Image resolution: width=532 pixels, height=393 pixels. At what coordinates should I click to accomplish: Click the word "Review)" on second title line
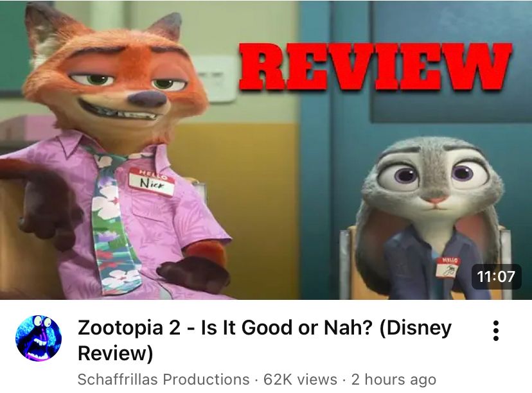pos(116,354)
